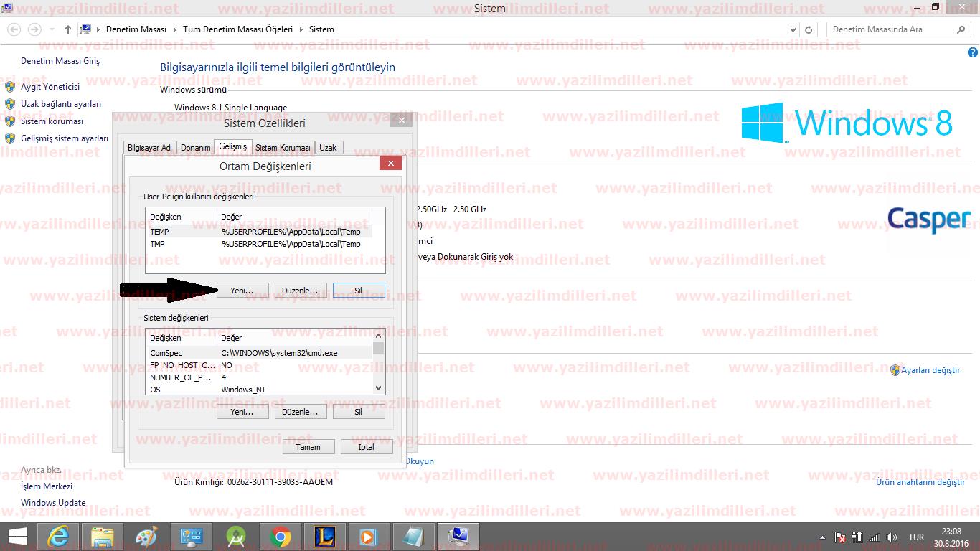The height and width of the screenshot is (551, 980).
Task: Switch to Uzak tab
Action: click(328, 148)
